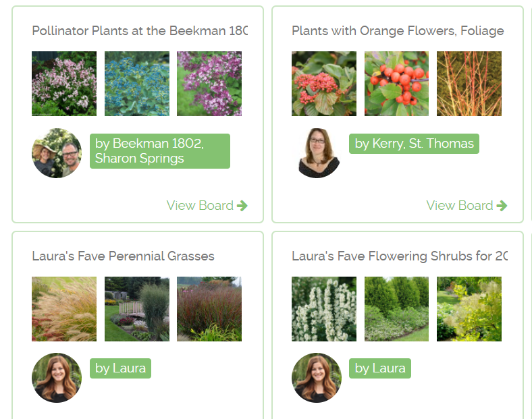
Task: Open Laura's Fave Perennial Grasses title
Action: click(123, 256)
